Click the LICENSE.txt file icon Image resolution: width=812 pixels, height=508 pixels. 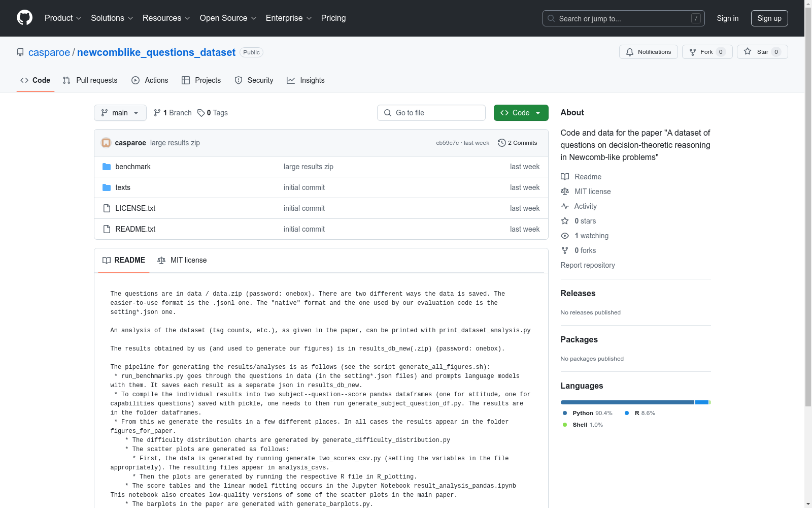(x=107, y=208)
